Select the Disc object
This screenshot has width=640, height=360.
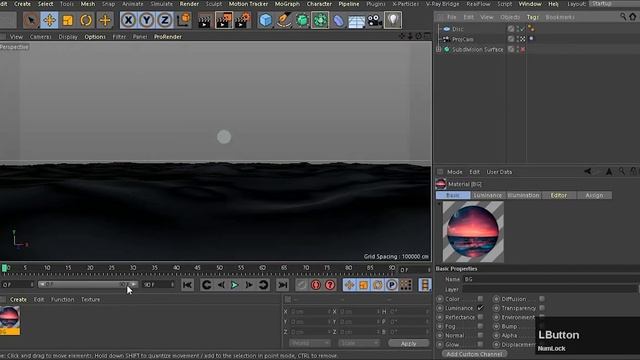click(x=458, y=29)
